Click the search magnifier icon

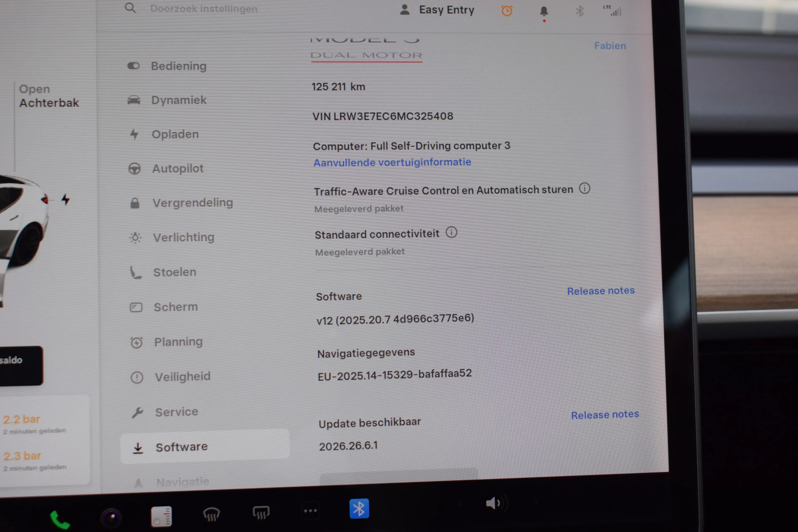pyautogui.click(x=130, y=8)
